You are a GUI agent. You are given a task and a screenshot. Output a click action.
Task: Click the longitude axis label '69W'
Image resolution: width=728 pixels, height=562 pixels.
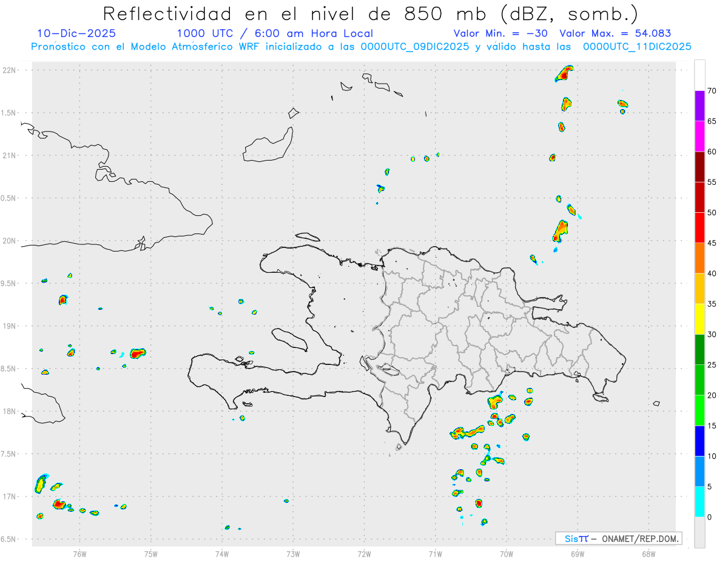578,554
